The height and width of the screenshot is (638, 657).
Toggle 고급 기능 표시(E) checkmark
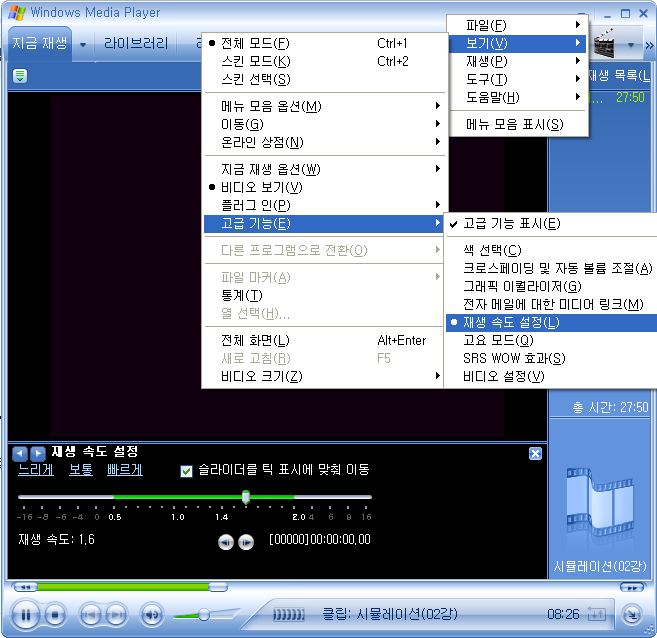(x=551, y=223)
